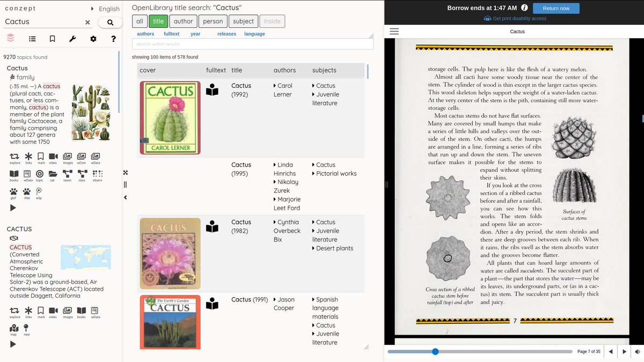644x362 pixels.
Task: Open bookmarks icon in sidebar toolbar
Action: tap(52, 39)
